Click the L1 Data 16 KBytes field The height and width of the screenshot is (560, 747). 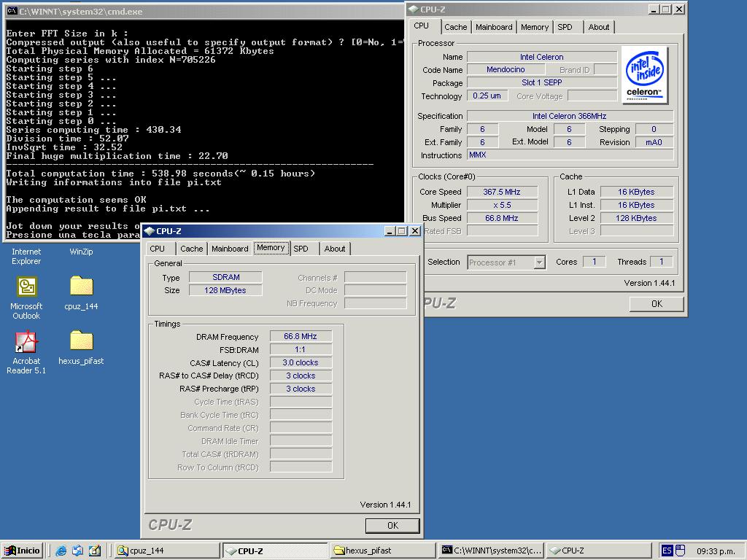coord(636,192)
